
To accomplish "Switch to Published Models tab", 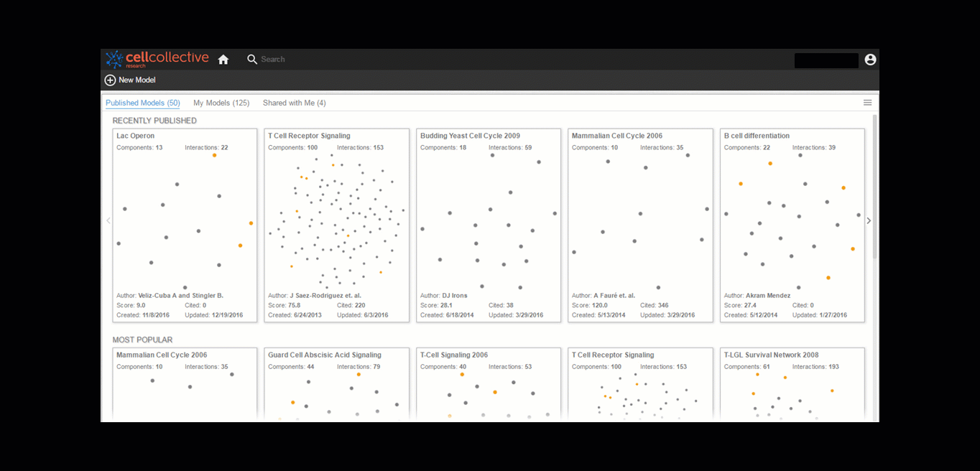I will [143, 103].
